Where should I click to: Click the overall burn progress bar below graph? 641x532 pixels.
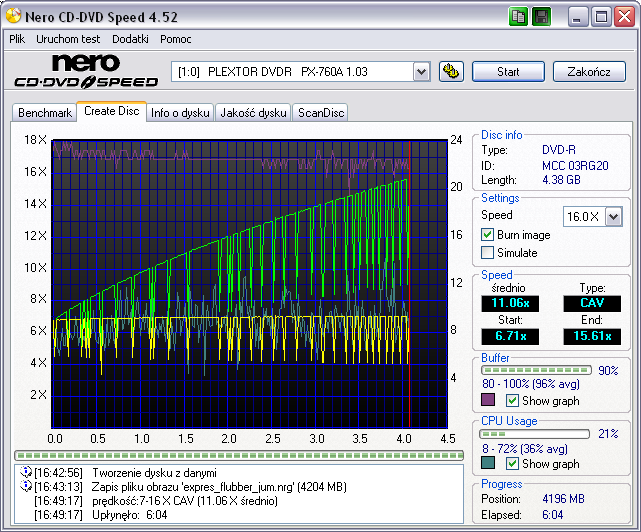(x=239, y=455)
